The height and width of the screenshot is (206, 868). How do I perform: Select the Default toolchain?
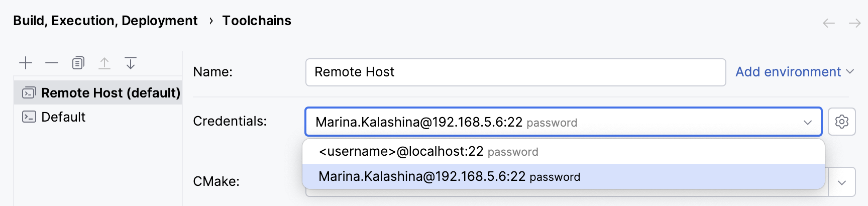(63, 117)
